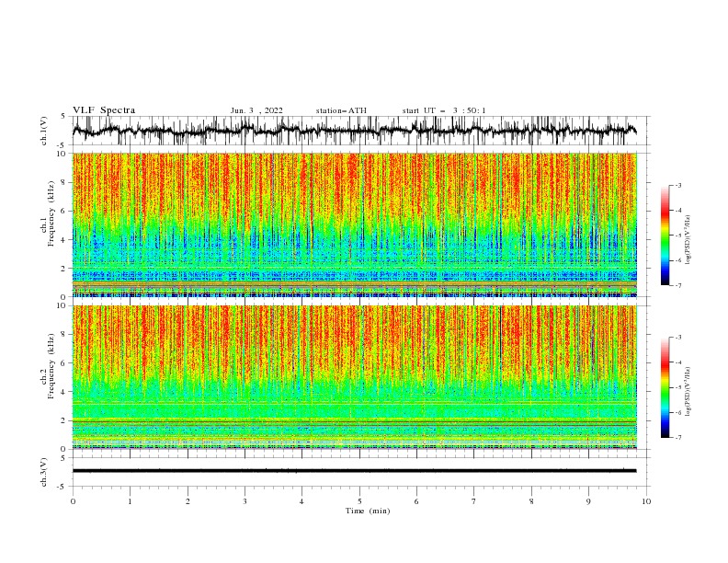The width and height of the screenshot is (728, 563).
Task: Click the ch.1 spectrogram color scale bar
Action: 665,236
